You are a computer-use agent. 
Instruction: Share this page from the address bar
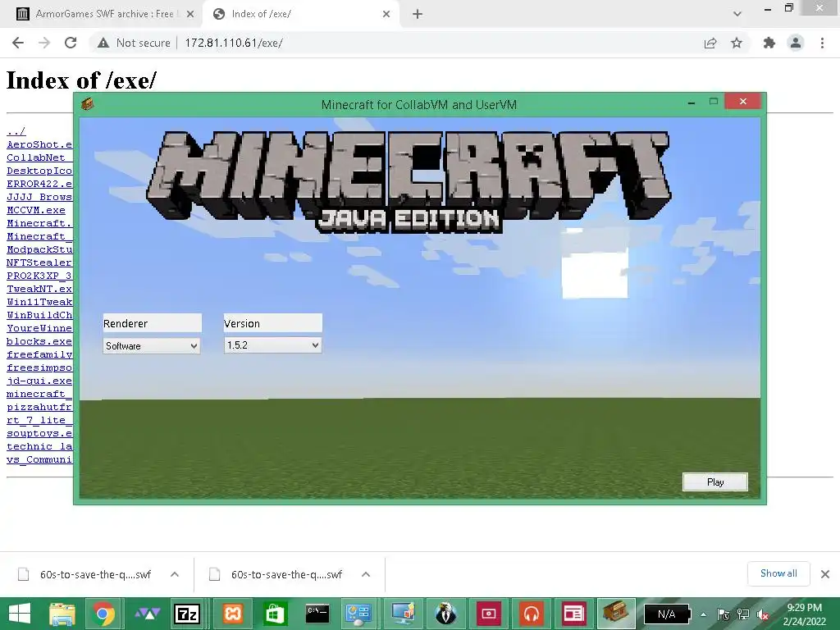coord(710,43)
